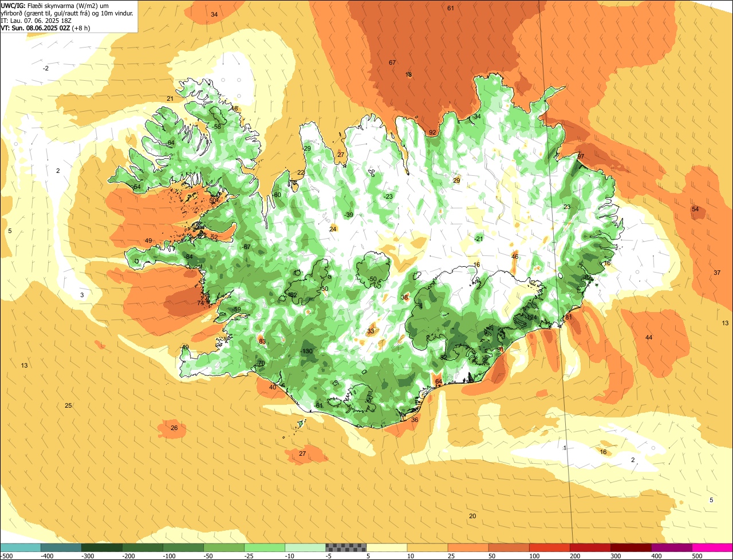733x560 pixels.
Task: Click the legend swatch between -400 and -300
Action: coord(61,547)
